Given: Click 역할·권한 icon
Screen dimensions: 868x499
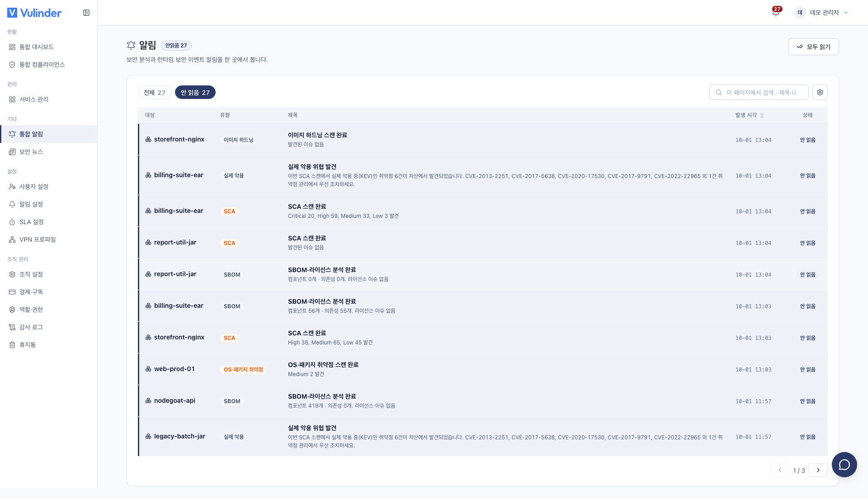Looking at the screenshot, I should 12,310.
